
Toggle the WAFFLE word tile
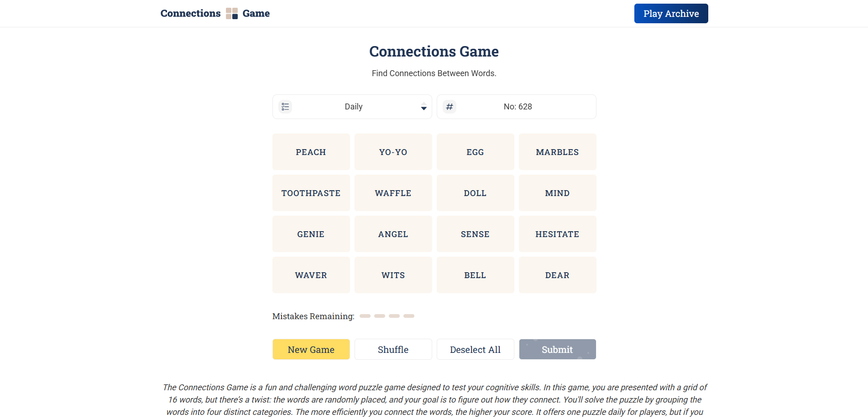point(393,193)
